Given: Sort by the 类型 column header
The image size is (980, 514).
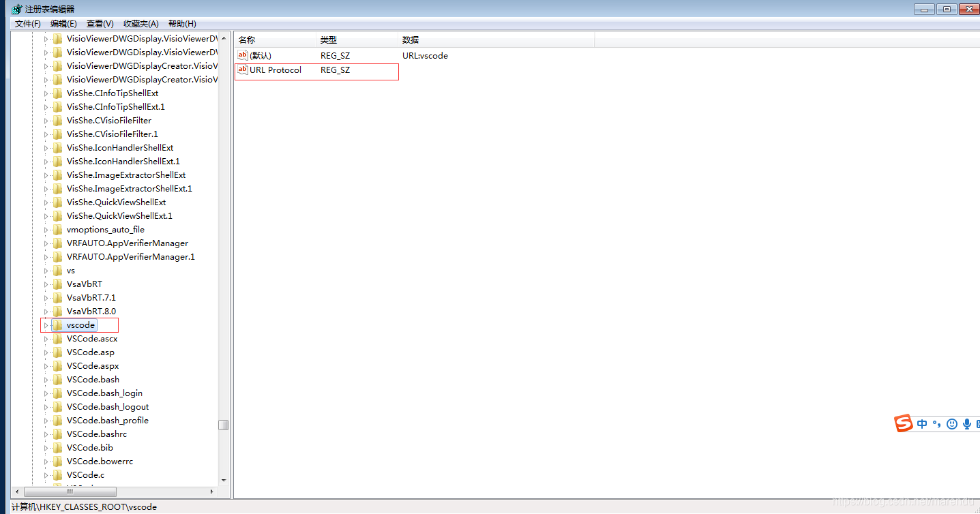Looking at the screenshot, I should pos(357,40).
